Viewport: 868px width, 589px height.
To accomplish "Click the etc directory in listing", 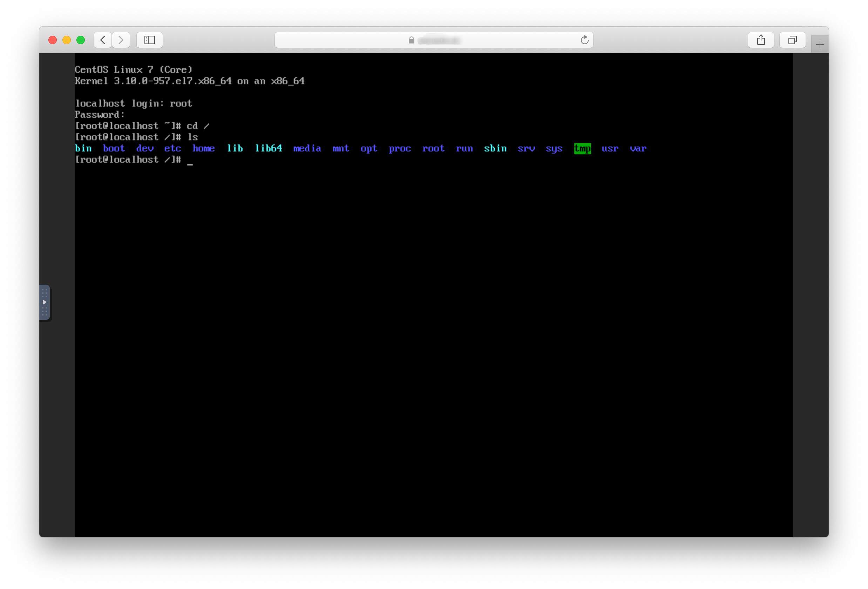I will pyautogui.click(x=172, y=148).
